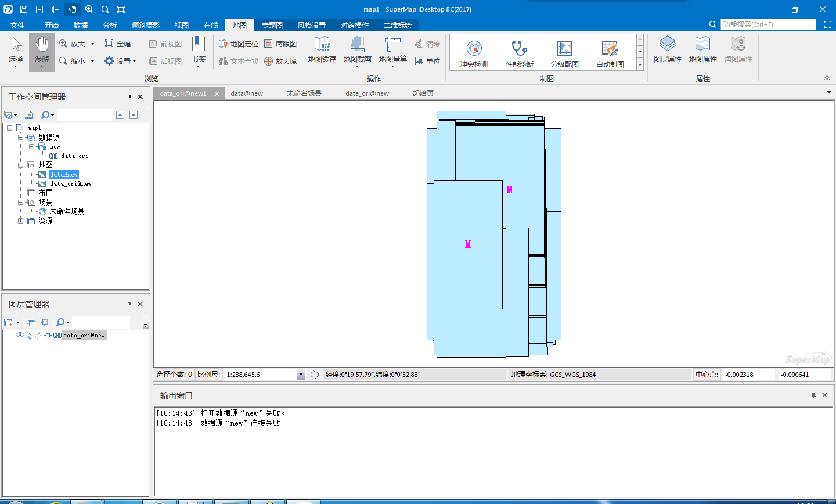The image size is (836, 504).
Task: Toggle visibility eye of data_ori@new layer
Action: tap(20, 335)
